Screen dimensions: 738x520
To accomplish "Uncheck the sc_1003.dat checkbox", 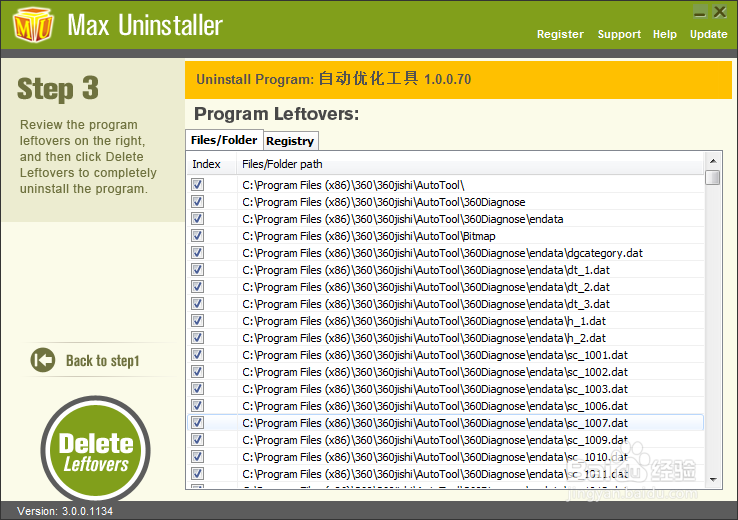I will 198,388.
